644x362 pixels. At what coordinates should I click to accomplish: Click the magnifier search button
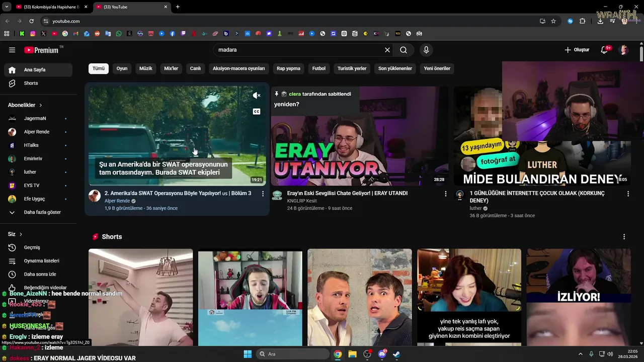click(404, 50)
